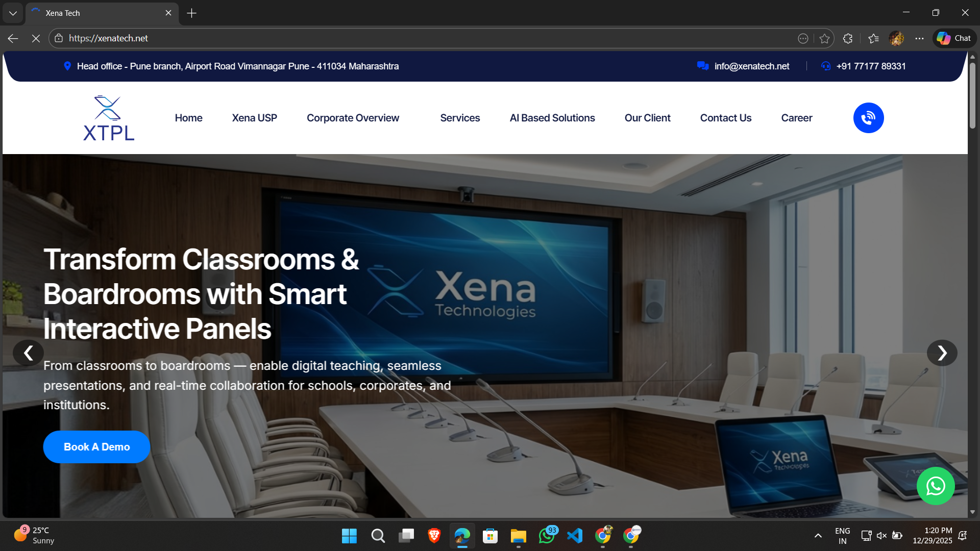Click the Head office address text
Image resolution: width=980 pixels, height=551 pixels.
[x=238, y=66]
